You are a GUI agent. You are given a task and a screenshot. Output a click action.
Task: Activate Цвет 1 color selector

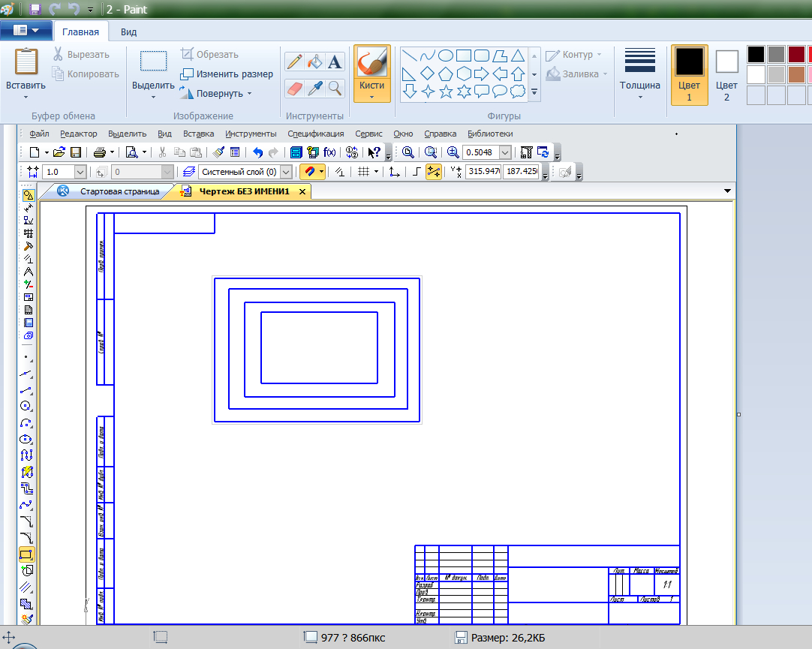coord(689,75)
